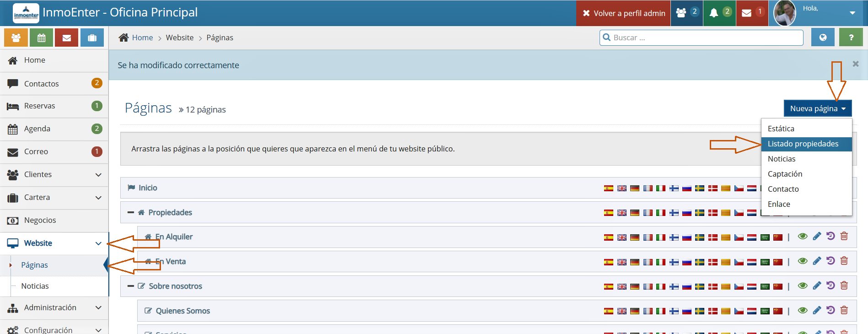Click Spanish flag on Inicio row
Image resolution: width=868 pixels, height=334 pixels.
(x=609, y=188)
